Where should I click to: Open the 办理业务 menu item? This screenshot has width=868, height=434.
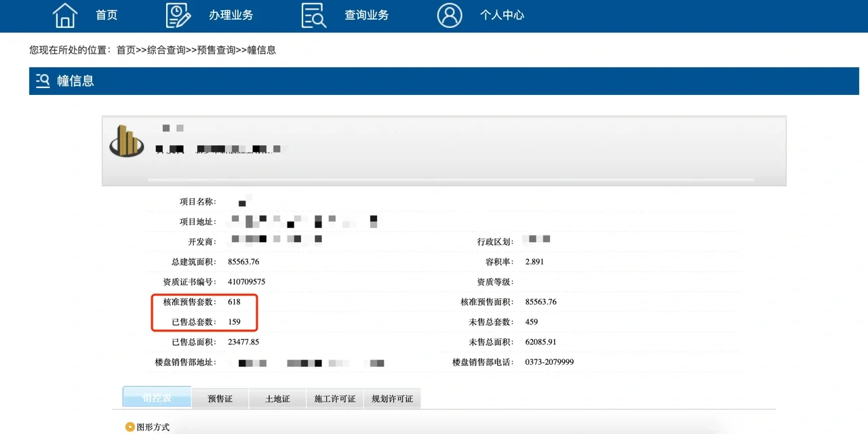231,15
